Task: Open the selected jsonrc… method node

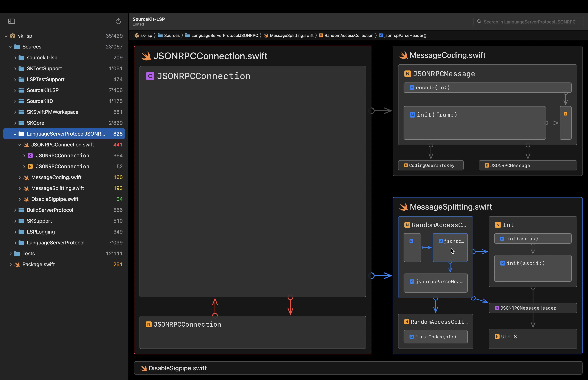Action: point(450,247)
